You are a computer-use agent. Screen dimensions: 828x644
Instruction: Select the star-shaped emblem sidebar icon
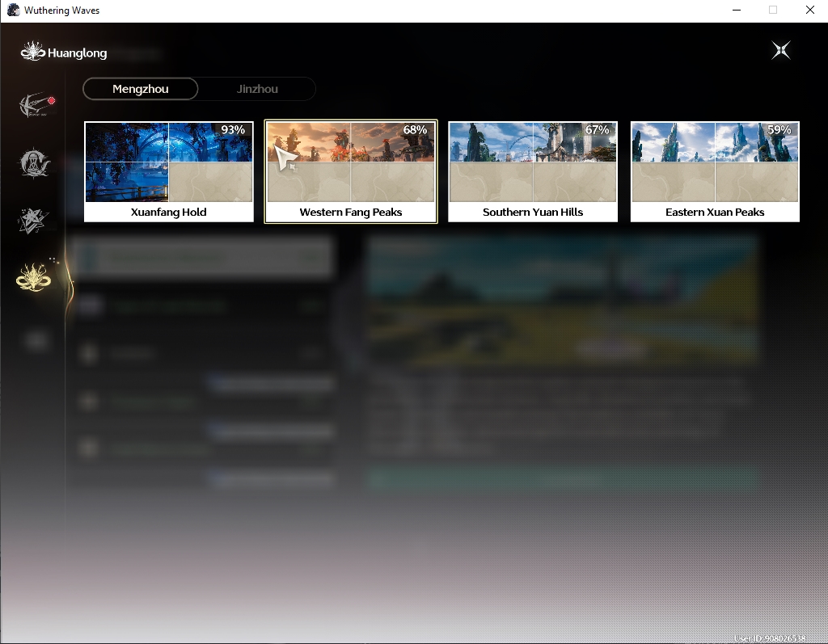point(33,221)
